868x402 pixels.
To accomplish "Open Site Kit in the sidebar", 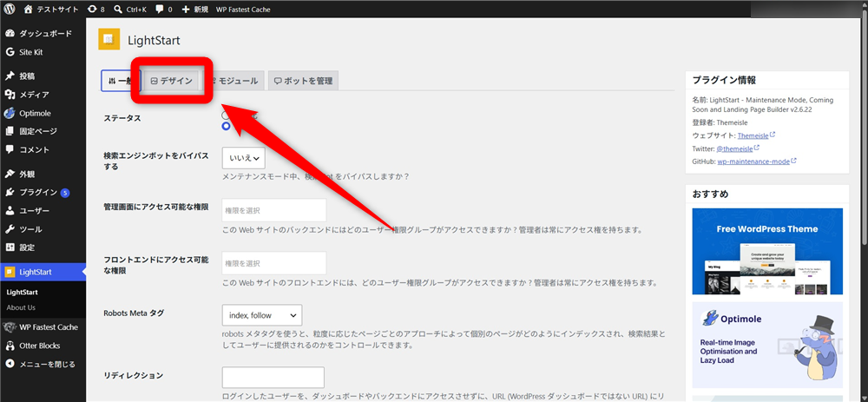I will coord(43,52).
